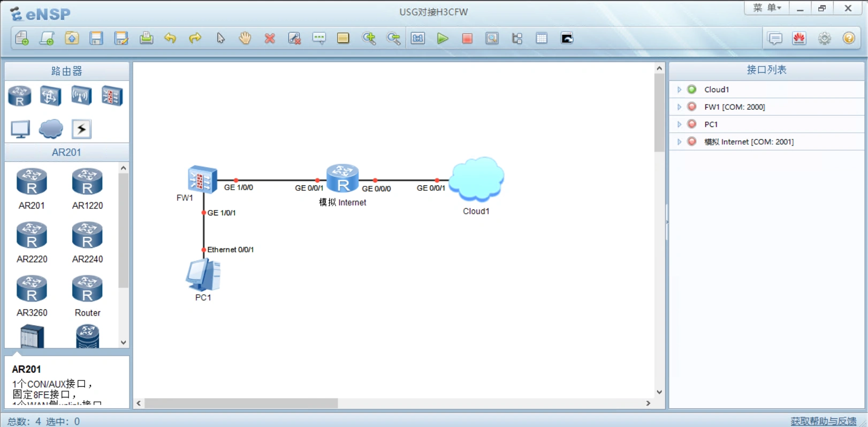
Task: Click canvas scroll right arrow
Action: [649, 403]
